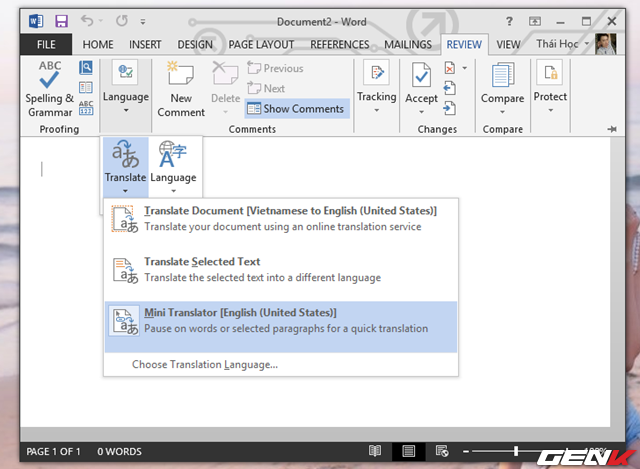The height and width of the screenshot is (469, 640).
Task: Choose Translate Selected Text option
Action: point(281,270)
